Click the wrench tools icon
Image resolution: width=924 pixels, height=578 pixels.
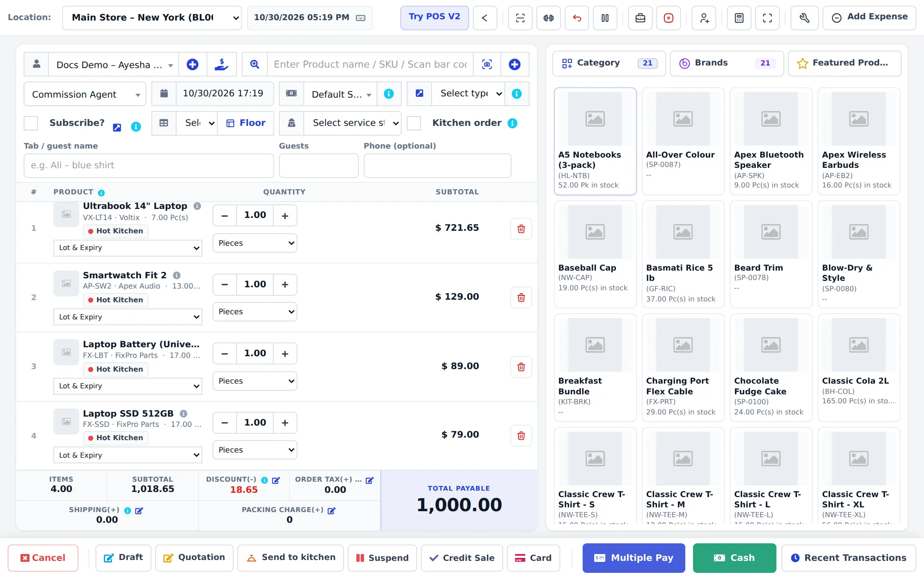click(x=804, y=18)
